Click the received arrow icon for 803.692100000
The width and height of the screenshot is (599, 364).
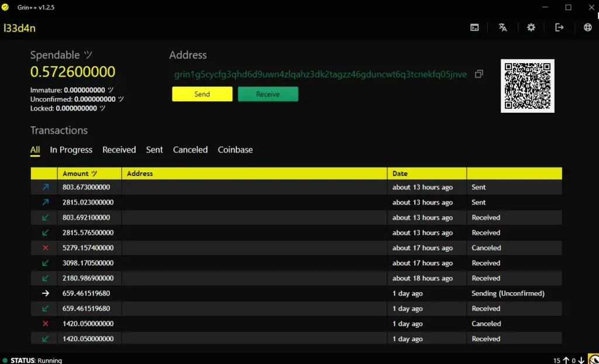[46, 217]
